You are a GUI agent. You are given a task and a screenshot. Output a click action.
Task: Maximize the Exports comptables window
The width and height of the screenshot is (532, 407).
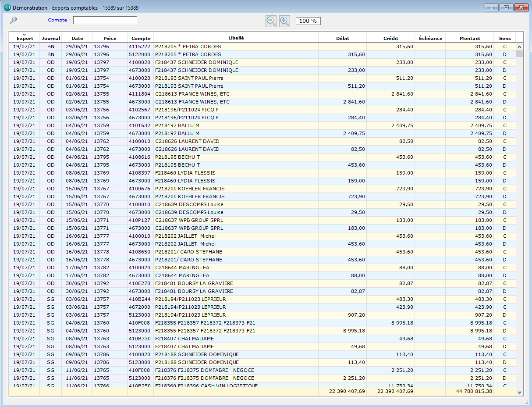click(x=506, y=7)
